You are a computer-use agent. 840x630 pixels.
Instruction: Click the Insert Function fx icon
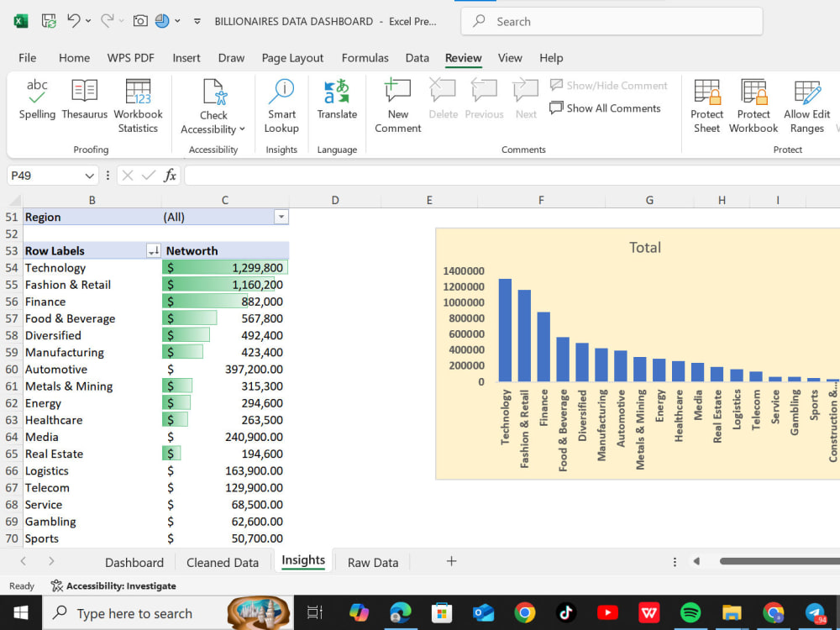pos(170,176)
